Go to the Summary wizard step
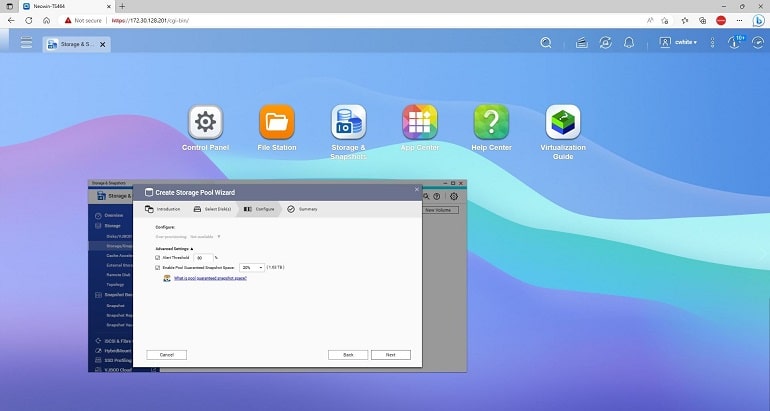 [x=302, y=209]
